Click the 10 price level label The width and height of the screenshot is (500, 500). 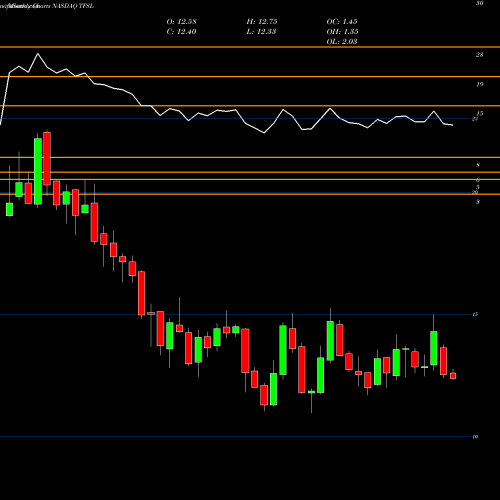coord(475,437)
